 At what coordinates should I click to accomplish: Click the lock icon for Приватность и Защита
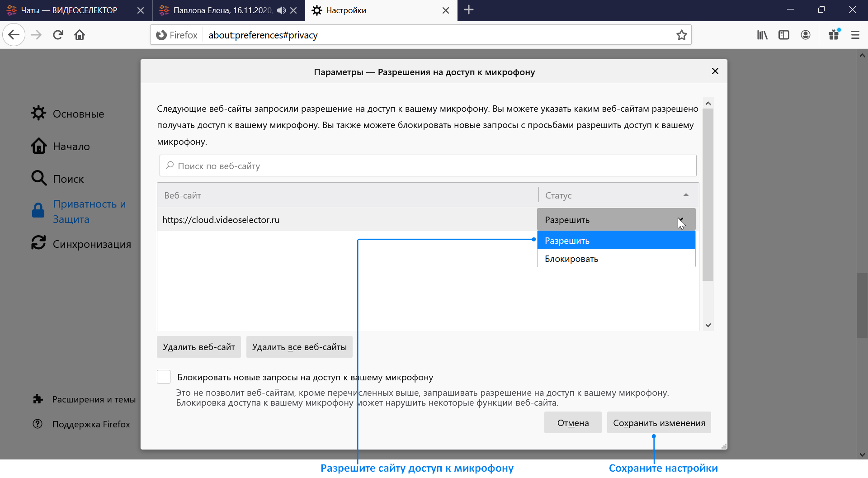(x=38, y=210)
